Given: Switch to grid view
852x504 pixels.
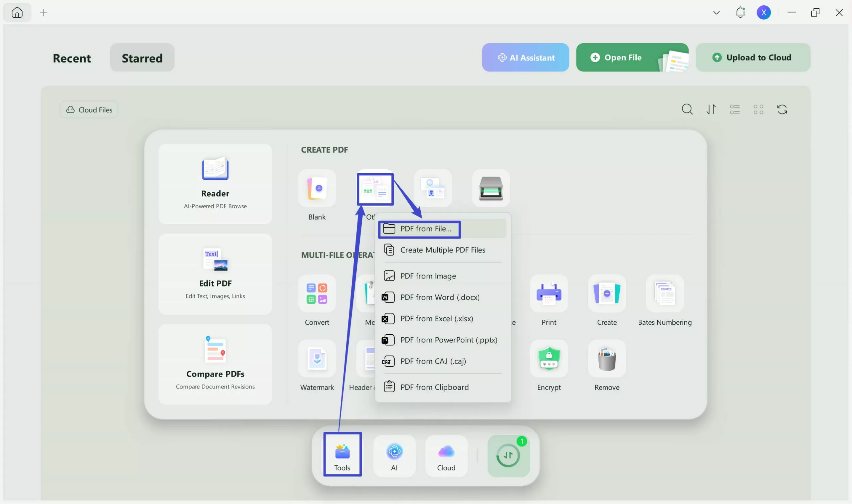Looking at the screenshot, I should tap(758, 109).
